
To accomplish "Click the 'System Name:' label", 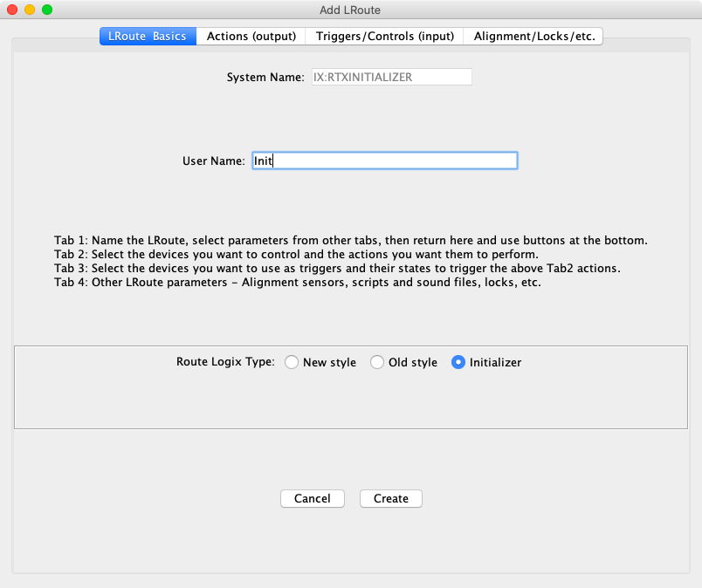I will pos(265,77).
